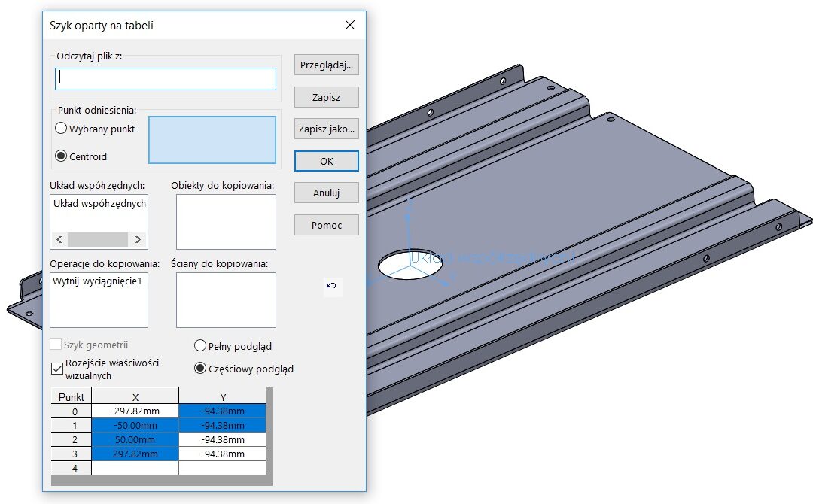
Task: Click Zapisz jako... button
Action: pyautogui.click(x=326, y=129)
